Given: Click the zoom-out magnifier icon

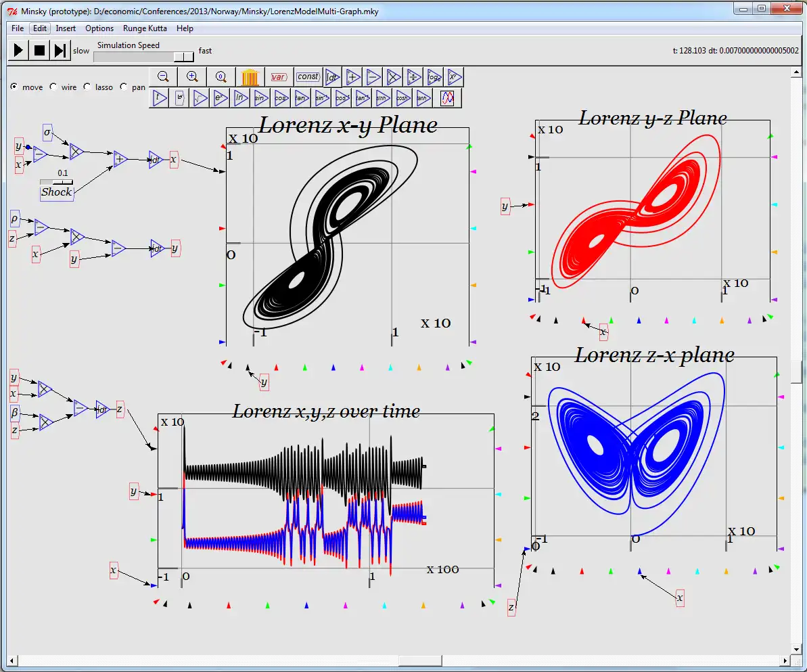Looking at the screenshot, I should pos(163,77).
